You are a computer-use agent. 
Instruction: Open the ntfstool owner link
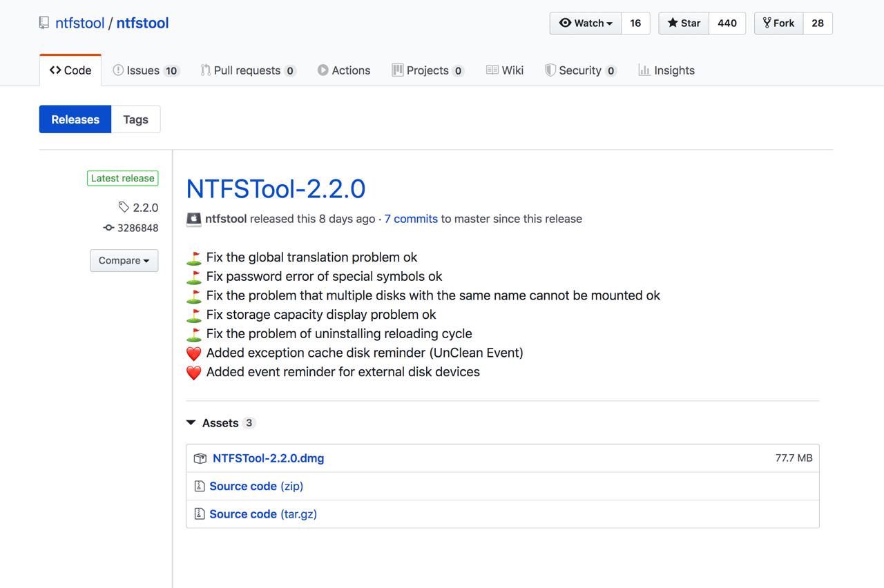click(x=79, y=23)
